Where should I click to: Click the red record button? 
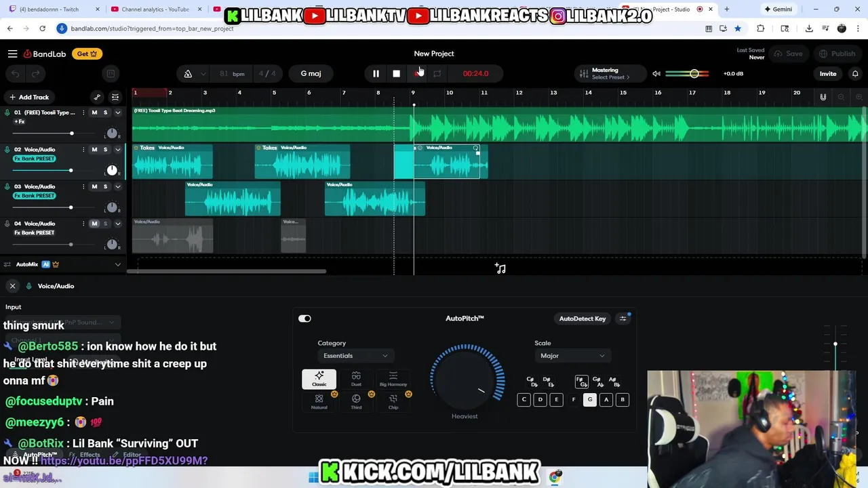point(417,73)
